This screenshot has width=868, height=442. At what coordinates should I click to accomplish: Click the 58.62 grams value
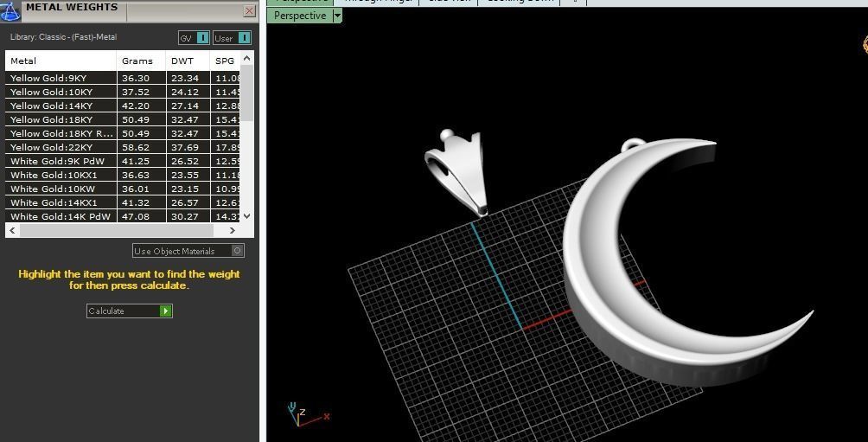coord(136,147)
